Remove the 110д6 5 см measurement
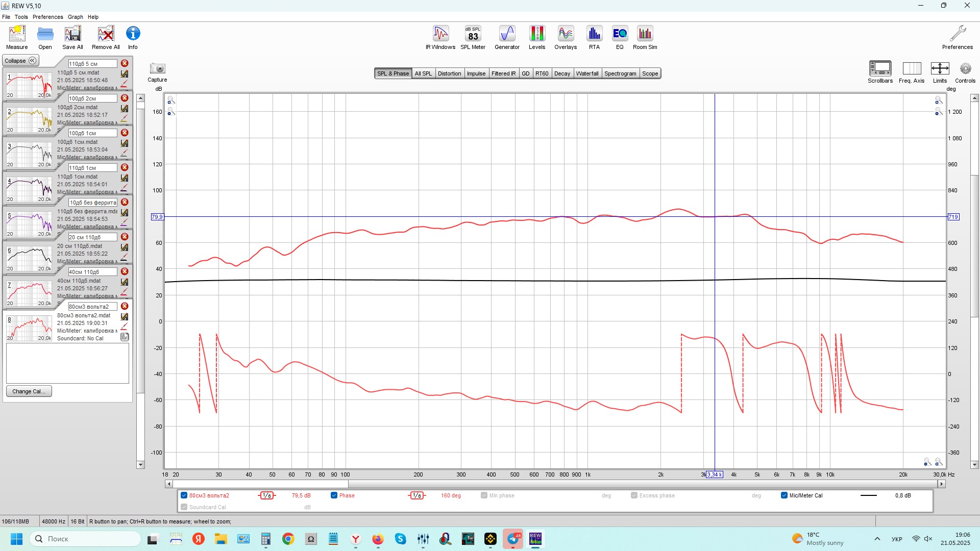Image resolution: width=980 pixels, height=551 pixels. (x=125, y=63)
